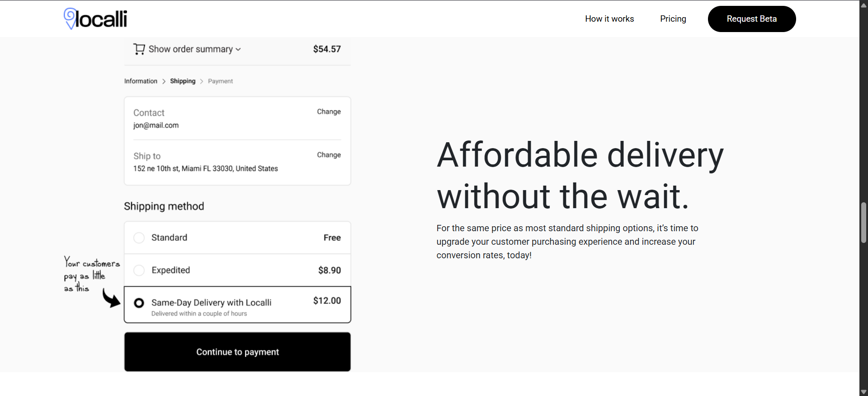Screen dimensions: 868x396
Task: Choose the Expedited shipping option
Action: (x=139, y=270)
